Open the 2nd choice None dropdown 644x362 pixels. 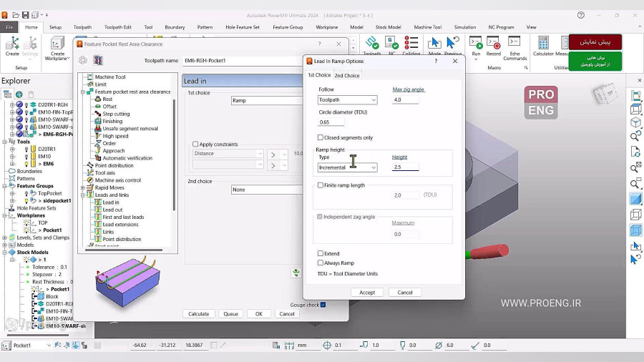267,190
